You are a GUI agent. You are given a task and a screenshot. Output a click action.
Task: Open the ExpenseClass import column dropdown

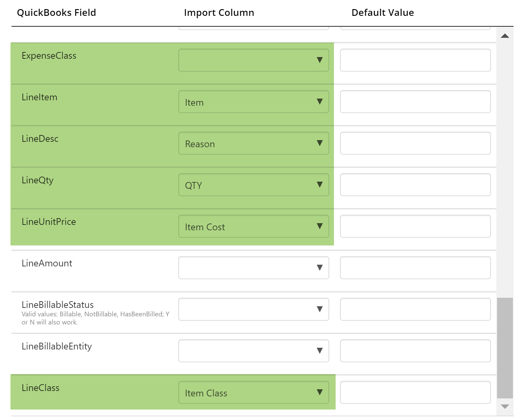tap(253, 60)
